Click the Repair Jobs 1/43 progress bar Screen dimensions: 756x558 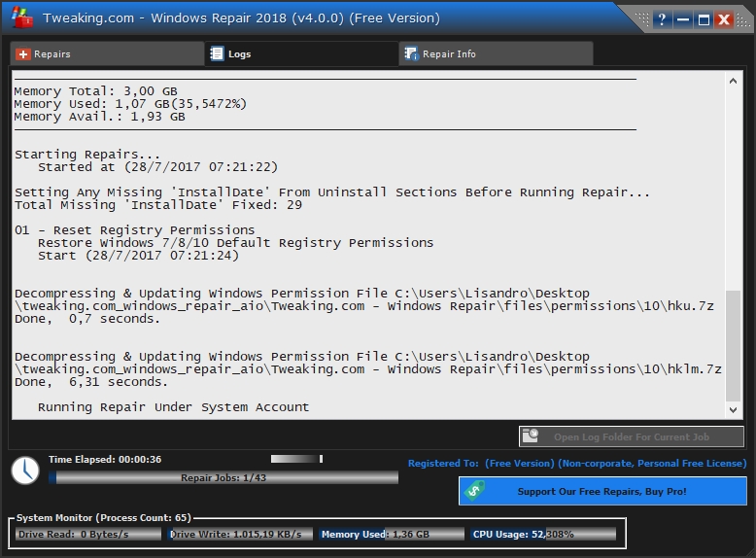click(x=223, y=477)
